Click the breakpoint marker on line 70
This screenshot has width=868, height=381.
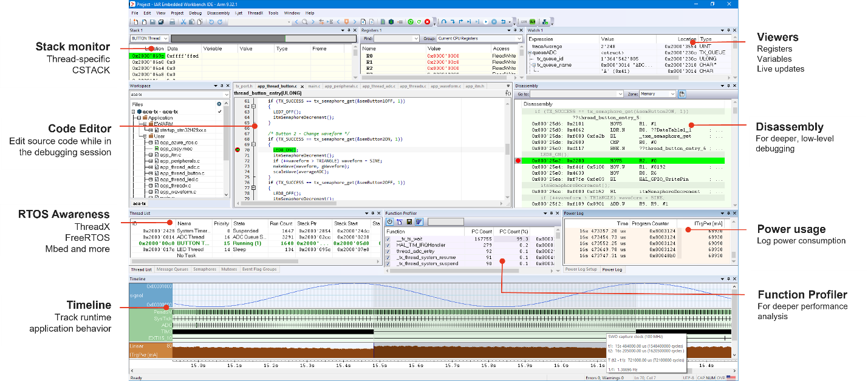point(237,149)
